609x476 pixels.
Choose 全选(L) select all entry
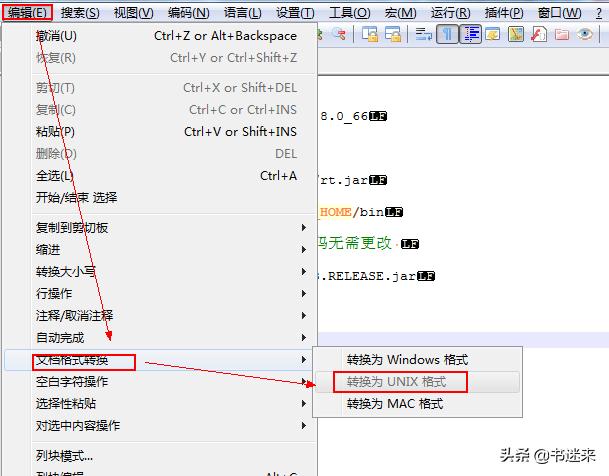[x=160, y=176]
